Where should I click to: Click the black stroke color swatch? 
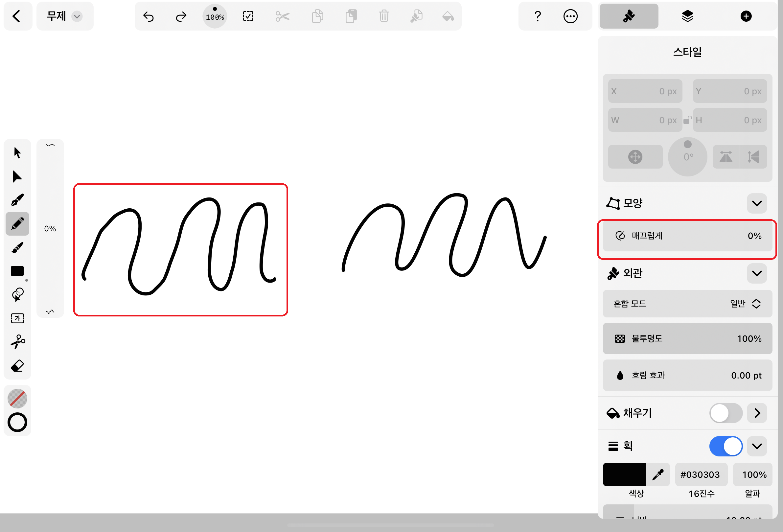pos(624,474)
